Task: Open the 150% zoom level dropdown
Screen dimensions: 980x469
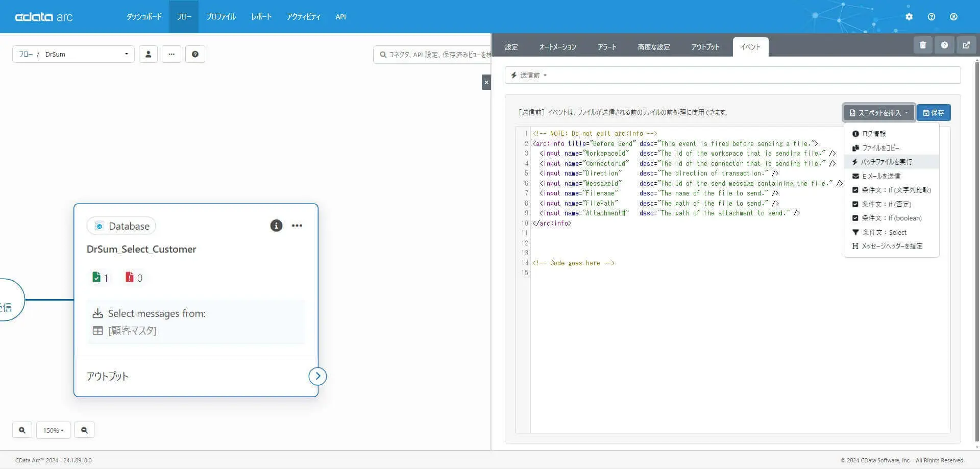Action: (53, 430)
